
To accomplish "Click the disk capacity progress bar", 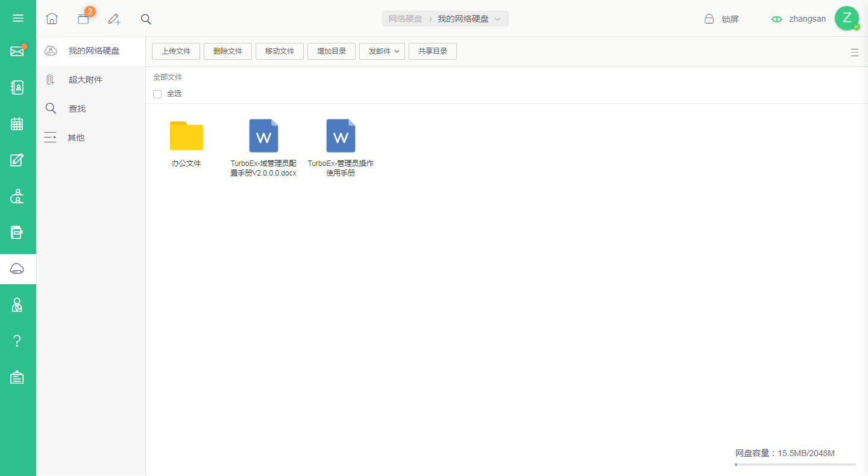I will pyautogui.click(x=796, y=465).
